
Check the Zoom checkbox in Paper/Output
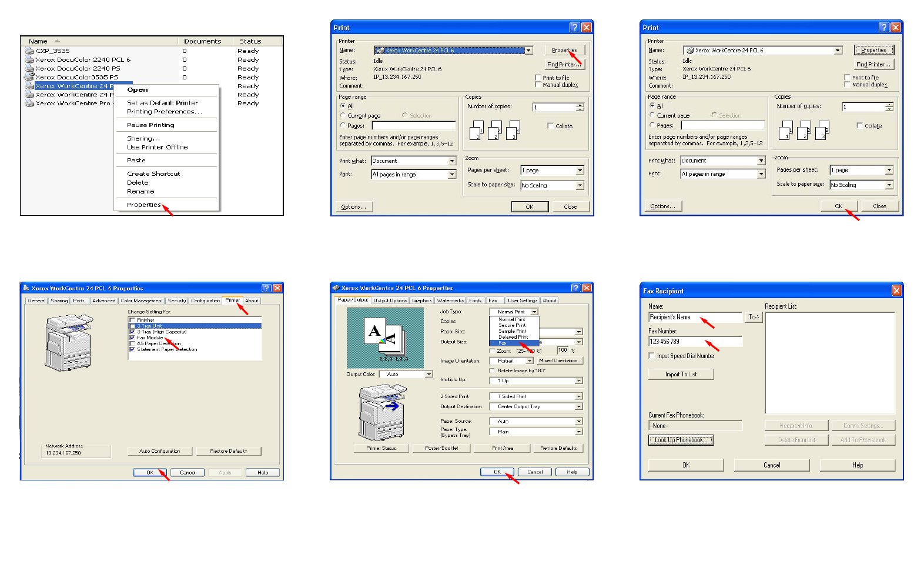[492, 351]
